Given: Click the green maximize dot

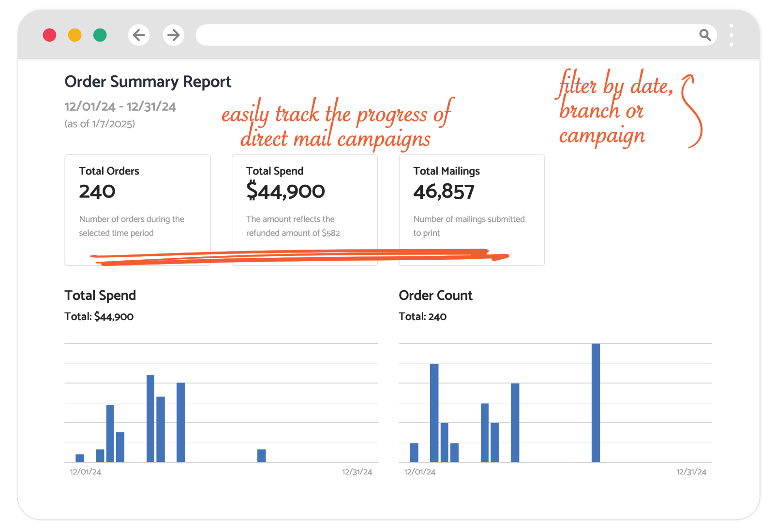Looking at the screenshot, I should tap(100, 35).
